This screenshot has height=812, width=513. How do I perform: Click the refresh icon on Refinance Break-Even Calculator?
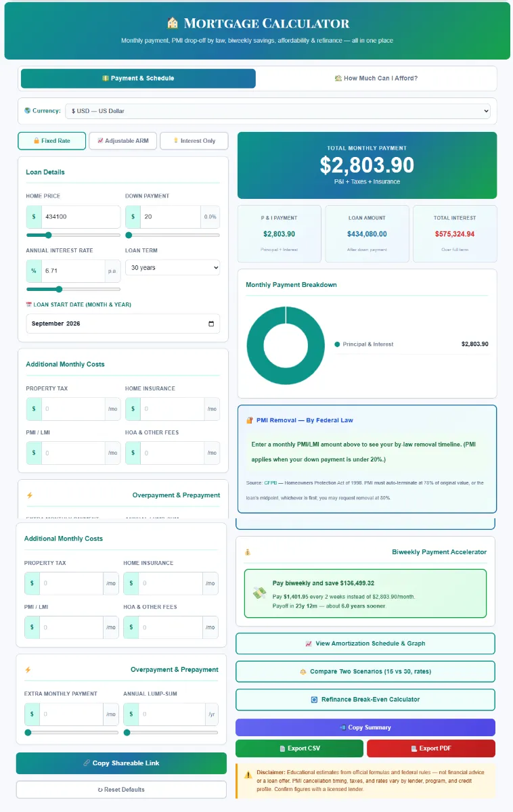(314, 700)
